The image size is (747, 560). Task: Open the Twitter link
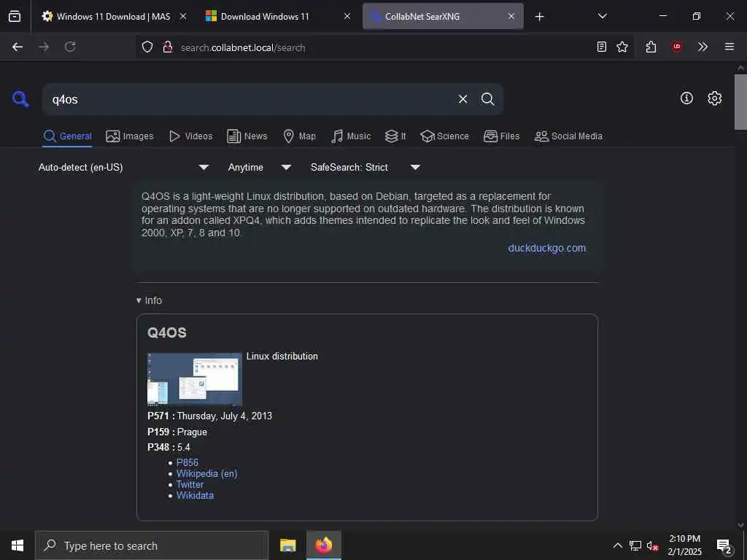pos(190,484)
